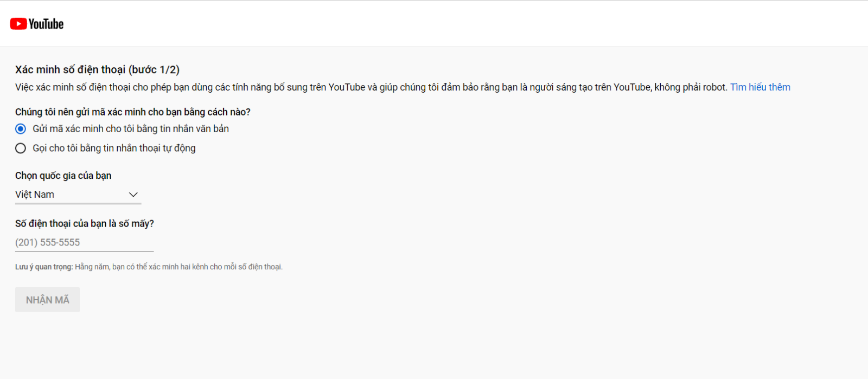Viewport: 868px width, 381px height.
Task: Click the YouTube wordmark text in header
Action: pyautogui.click(x=46, y=24)
